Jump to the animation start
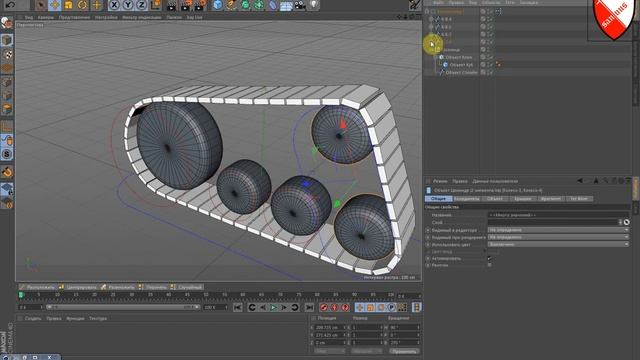This screenshot has width=640, height=360. coord(238,307)
